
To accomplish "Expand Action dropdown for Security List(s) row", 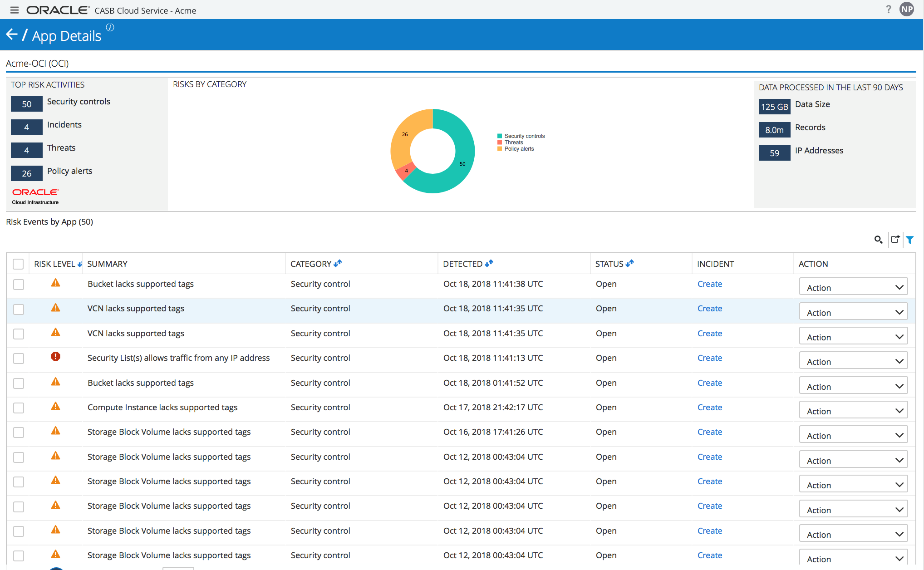I will tap(853, 361).
